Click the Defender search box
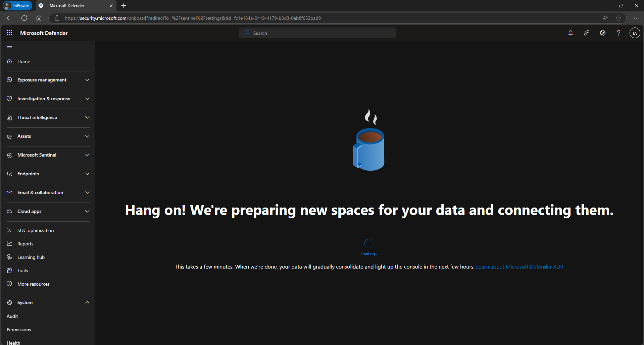The width and height of the screenshot is (644, 345). (x=317, y=33)
